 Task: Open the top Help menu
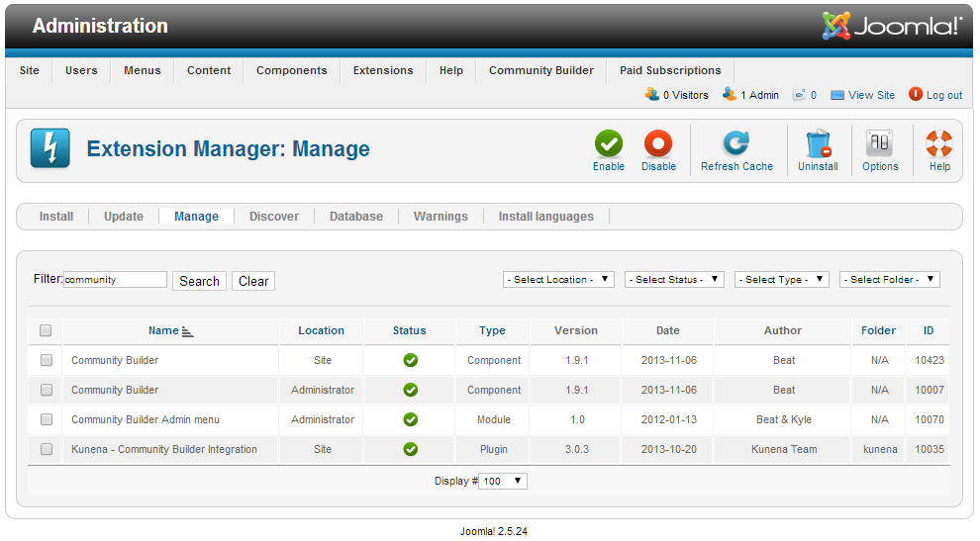click(x=450, y=70)
